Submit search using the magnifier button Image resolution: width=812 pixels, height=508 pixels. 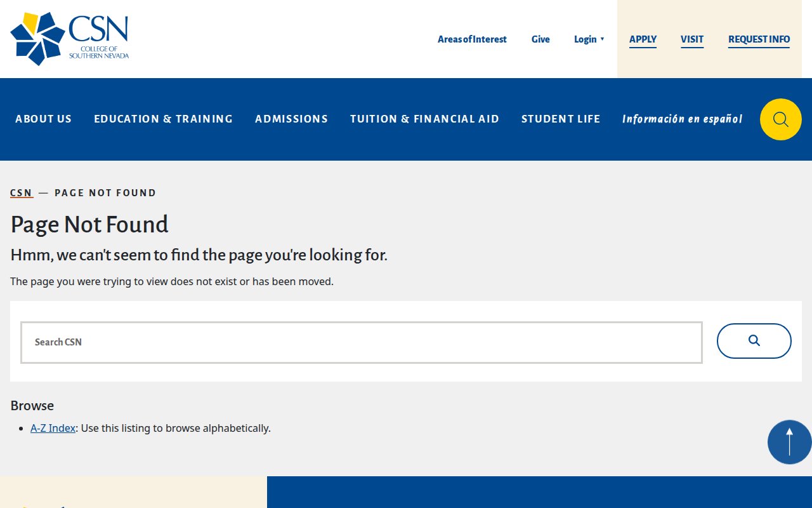tap(754, 341)
